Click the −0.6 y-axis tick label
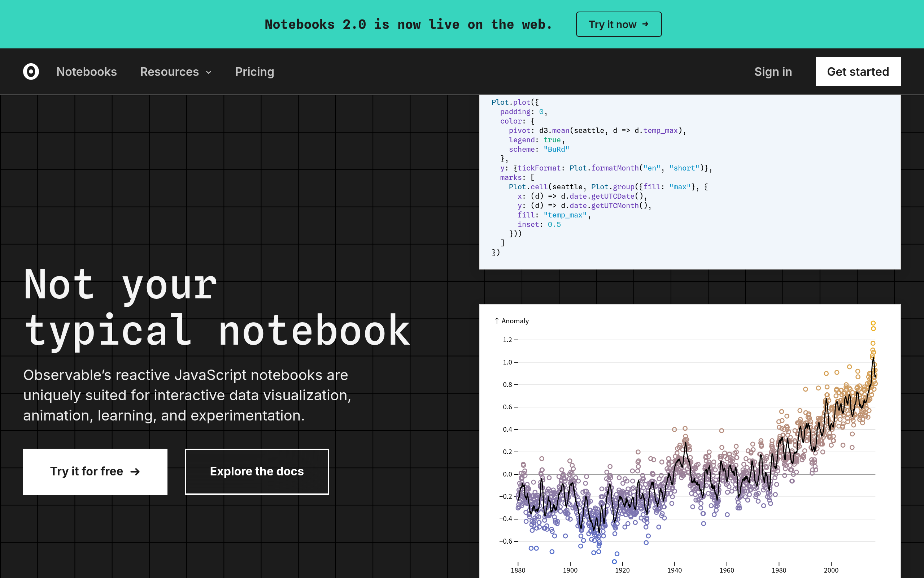 click(506, 541)
